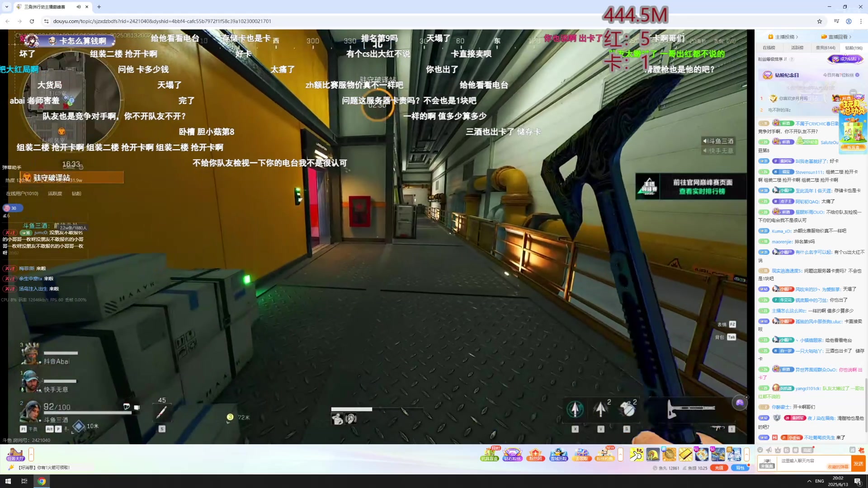Open the 粉丝钓鱼 NEW activity icon
The height and width of the screenshot is (488, 868).
(x=605, y=454)
